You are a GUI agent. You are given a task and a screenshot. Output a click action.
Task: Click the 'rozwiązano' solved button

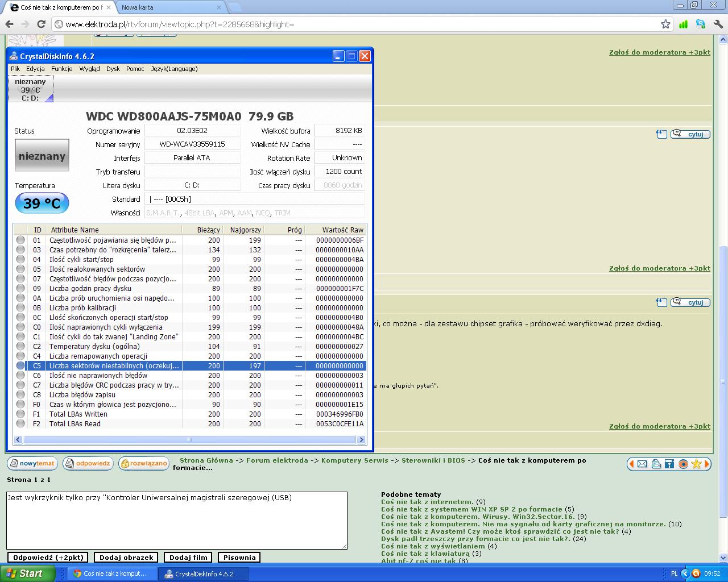coord(144,463)
